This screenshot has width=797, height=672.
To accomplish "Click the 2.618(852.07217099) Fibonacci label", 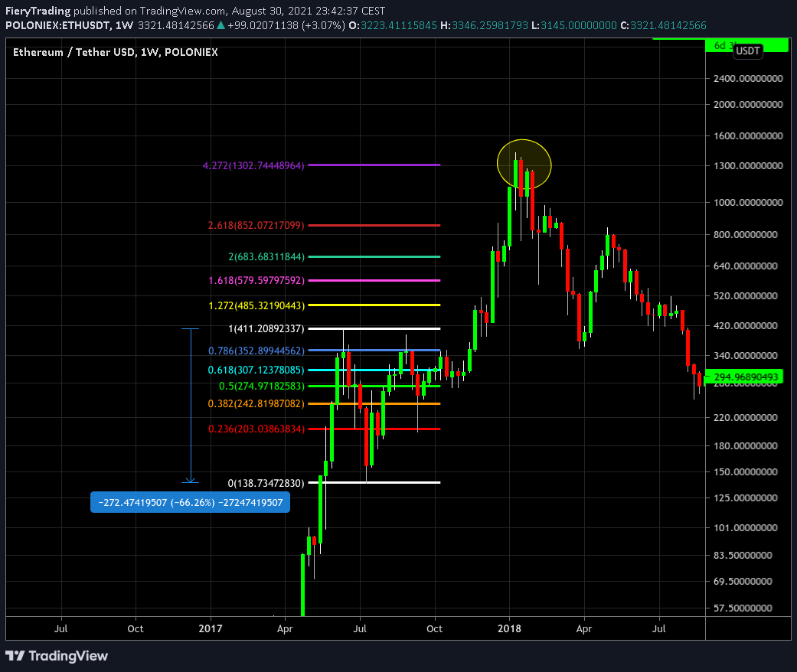I will [x=256, y=225].
